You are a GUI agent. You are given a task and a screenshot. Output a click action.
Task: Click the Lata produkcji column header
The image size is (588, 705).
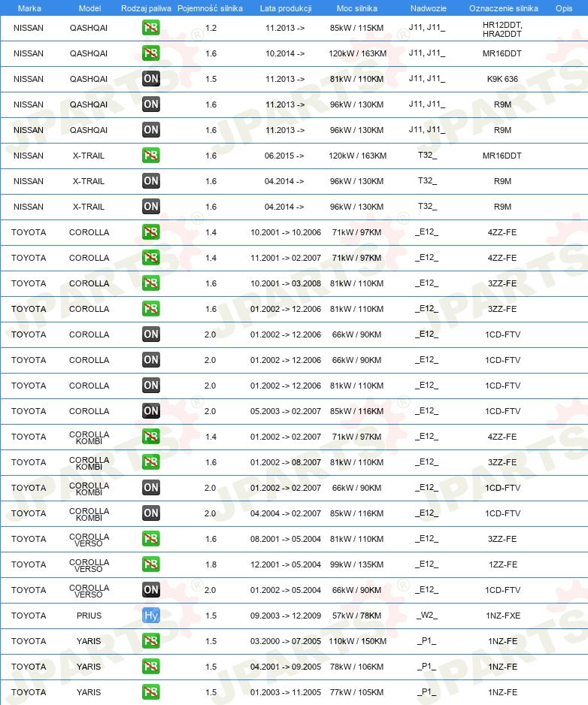[x=286, y=8]
